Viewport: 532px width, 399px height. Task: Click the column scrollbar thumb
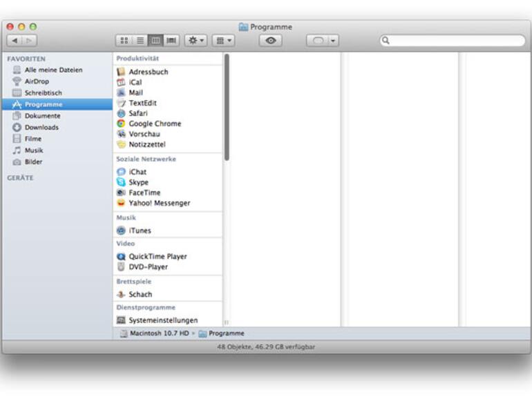(227, 107)
